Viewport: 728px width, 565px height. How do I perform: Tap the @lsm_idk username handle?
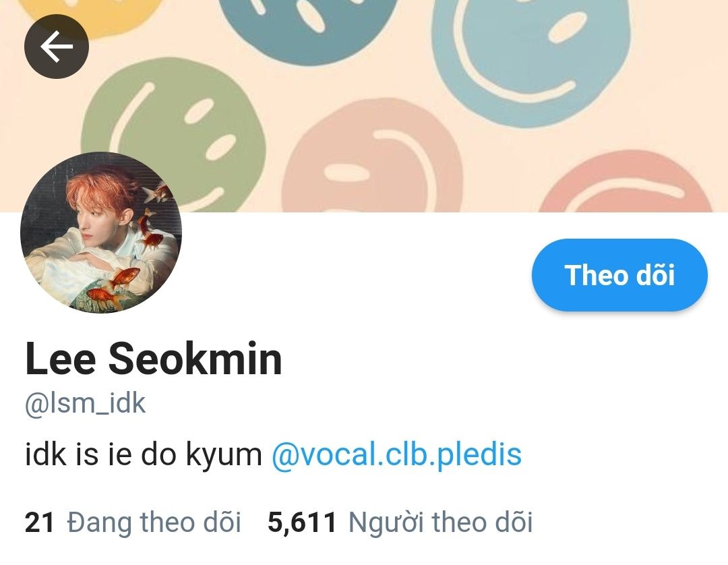click(x=85, y=403)
